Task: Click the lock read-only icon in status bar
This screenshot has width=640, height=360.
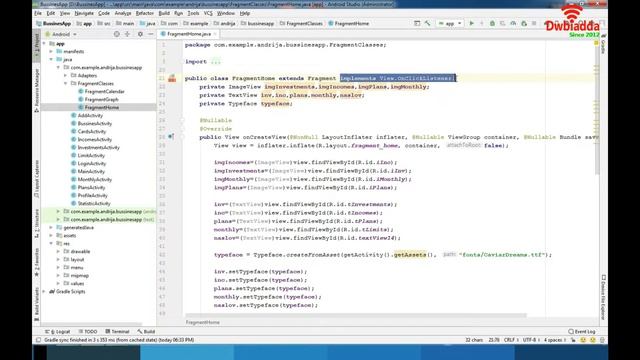Action: (x=573, y=340)
